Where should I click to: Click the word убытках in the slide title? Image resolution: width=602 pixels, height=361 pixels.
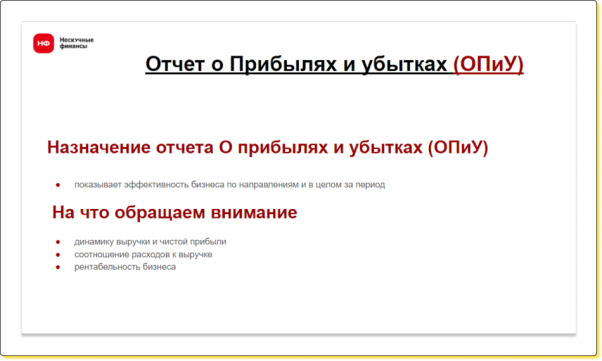[x=404, y=64]
